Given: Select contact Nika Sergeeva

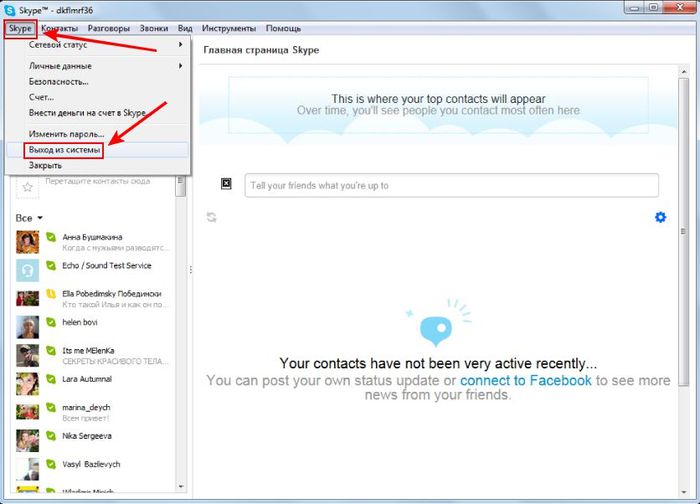Looking at the screenshot, I should click(94, 441).
